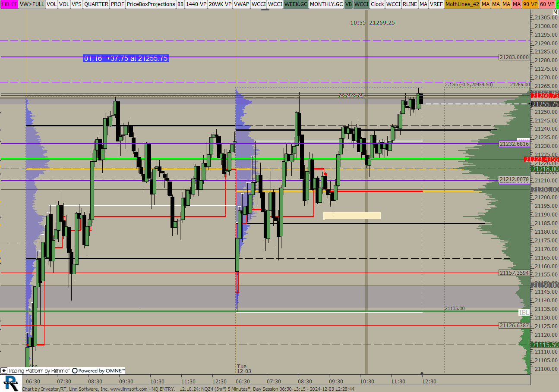Click the OMNE circle logo icon
Viewport: 559px width, 392px height.
pyautogui.click(x=75, y=370)
